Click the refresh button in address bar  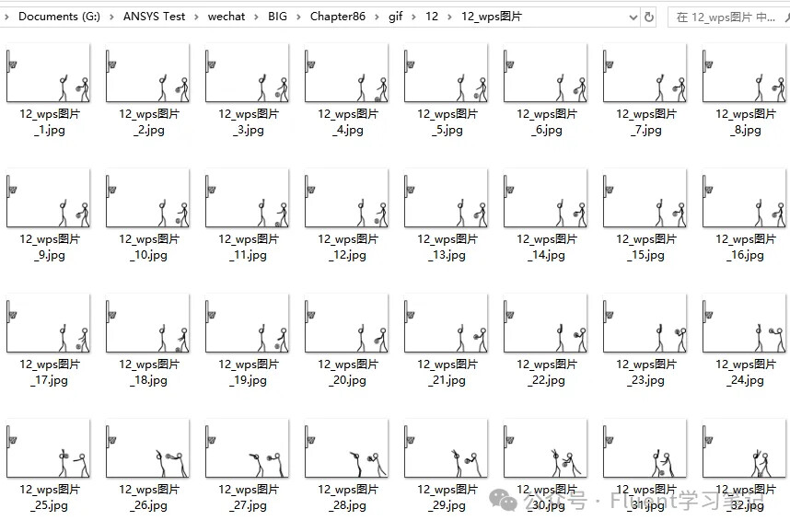[649, 17]
